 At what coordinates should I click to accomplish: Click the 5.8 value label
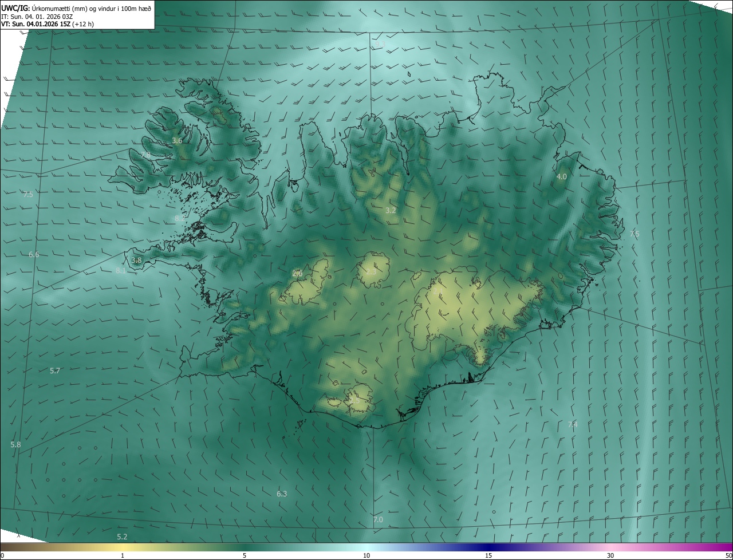pyautogui.click(x=15, y=444)
